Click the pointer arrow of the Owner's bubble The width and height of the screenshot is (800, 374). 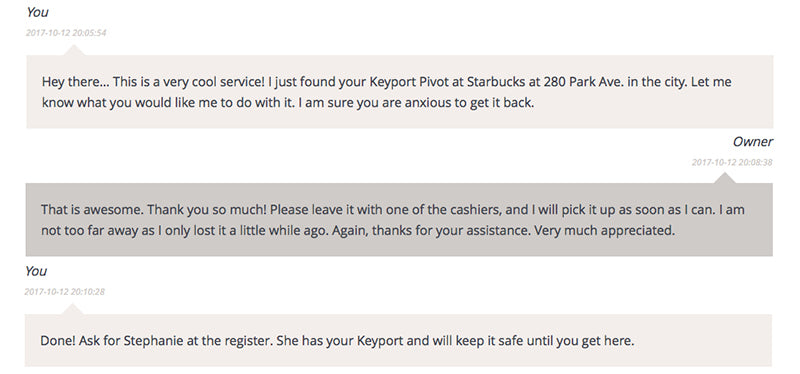(x=725, y=178)
